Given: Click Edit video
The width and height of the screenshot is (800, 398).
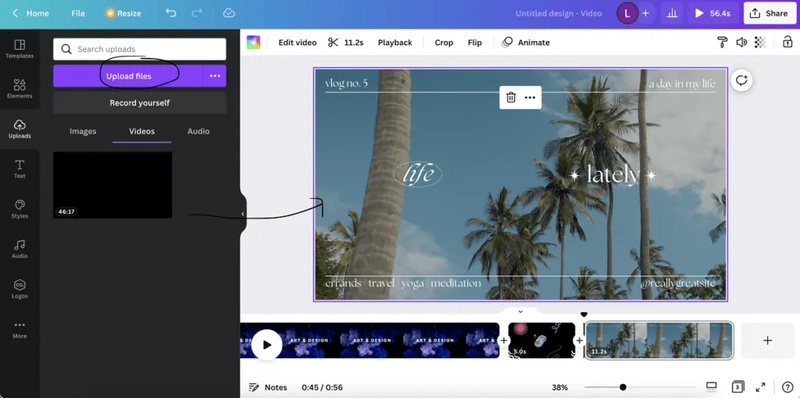Looking at the screenshot, I should [x=297, y=42].
